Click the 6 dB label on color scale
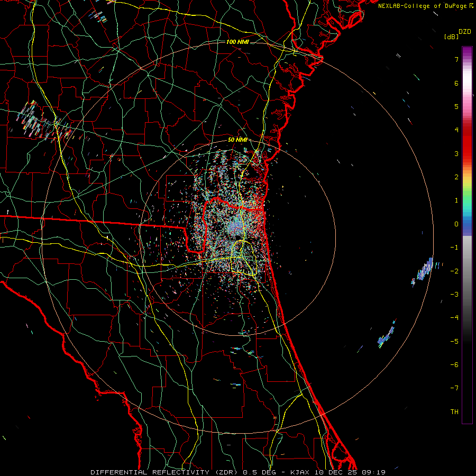This screenshot has width=476, height=476. [456, 83]
